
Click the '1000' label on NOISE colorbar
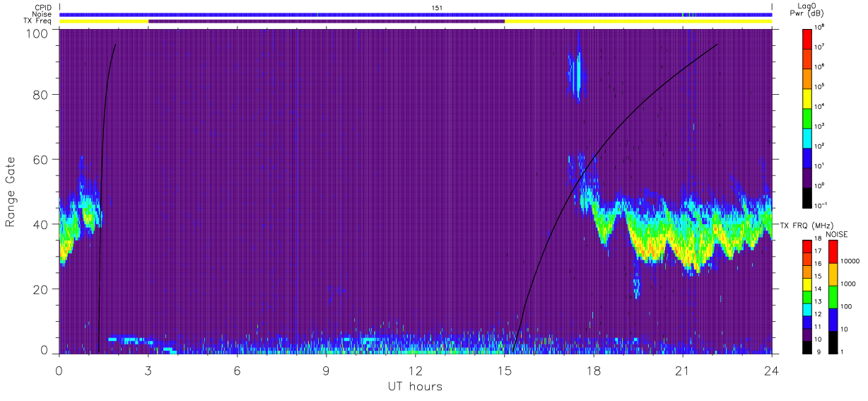point(847,284)
